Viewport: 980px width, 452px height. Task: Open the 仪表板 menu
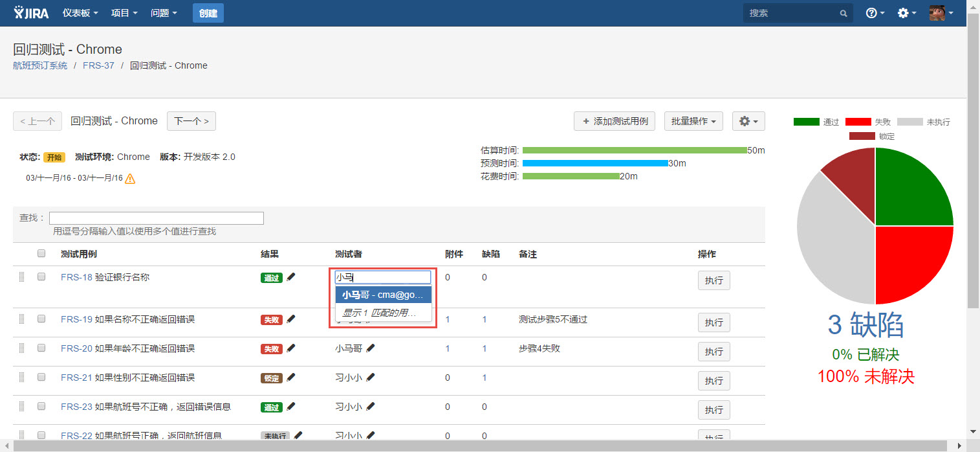click(x=80, y=13)
